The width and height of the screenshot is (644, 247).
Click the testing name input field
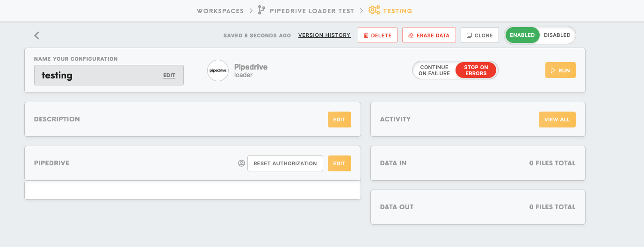click(109, 75)
